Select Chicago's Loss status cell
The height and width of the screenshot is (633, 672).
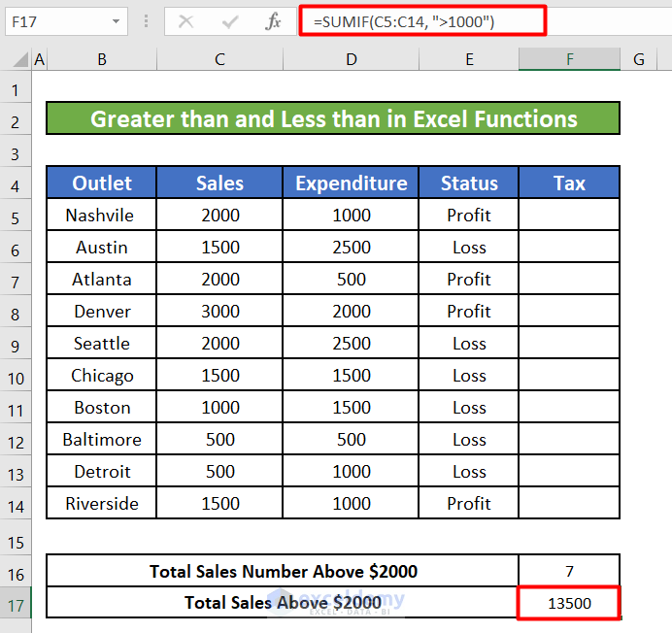click(x=469, y=375)
